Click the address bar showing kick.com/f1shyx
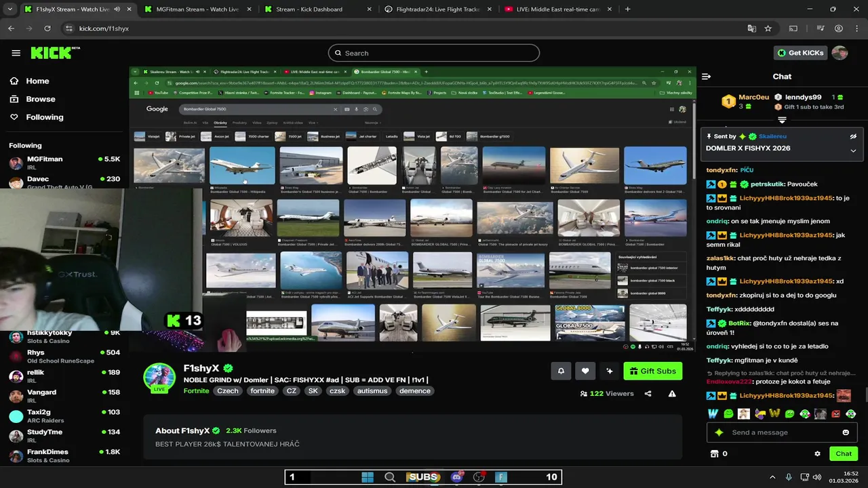 coord(407,28)
